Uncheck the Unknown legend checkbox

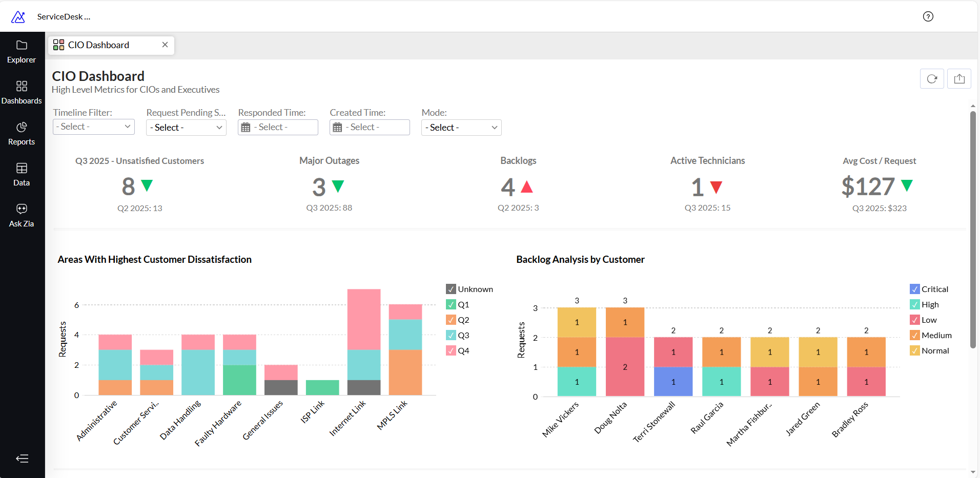451,289
